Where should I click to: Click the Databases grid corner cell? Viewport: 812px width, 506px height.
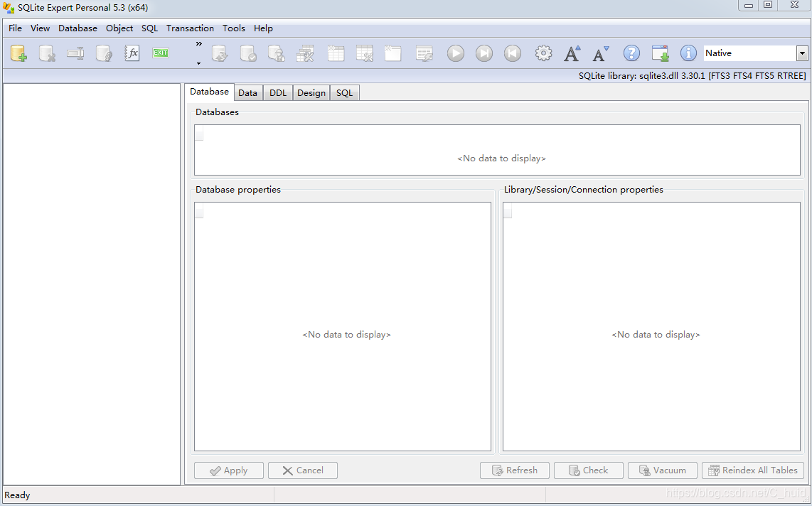[x=199, y=134]
